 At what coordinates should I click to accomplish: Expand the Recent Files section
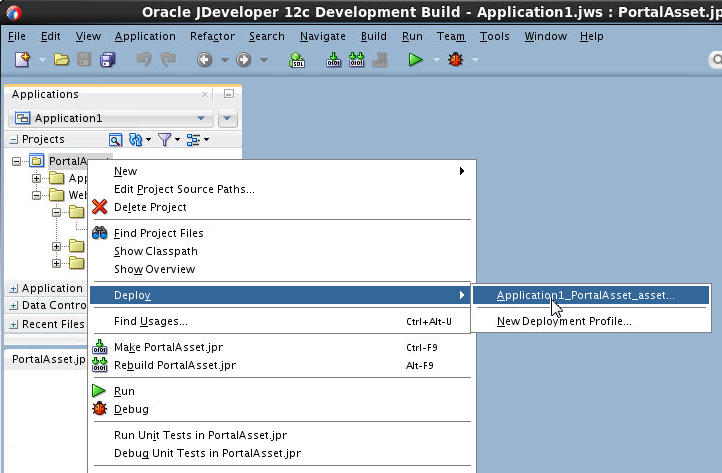(14, 324)
